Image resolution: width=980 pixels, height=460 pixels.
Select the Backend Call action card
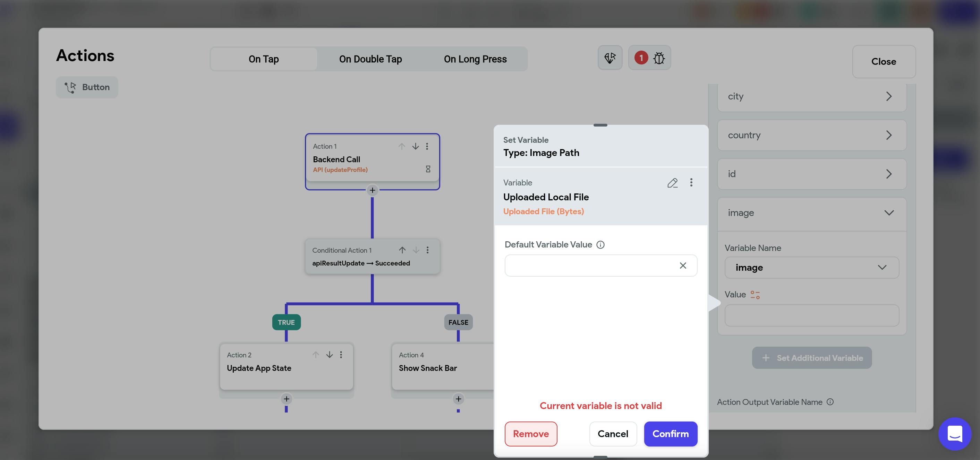pos(373,158)
